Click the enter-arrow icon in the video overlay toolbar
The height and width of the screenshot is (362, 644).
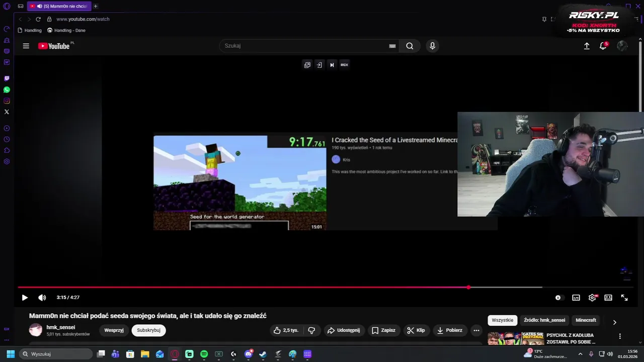tap(319, 65)
